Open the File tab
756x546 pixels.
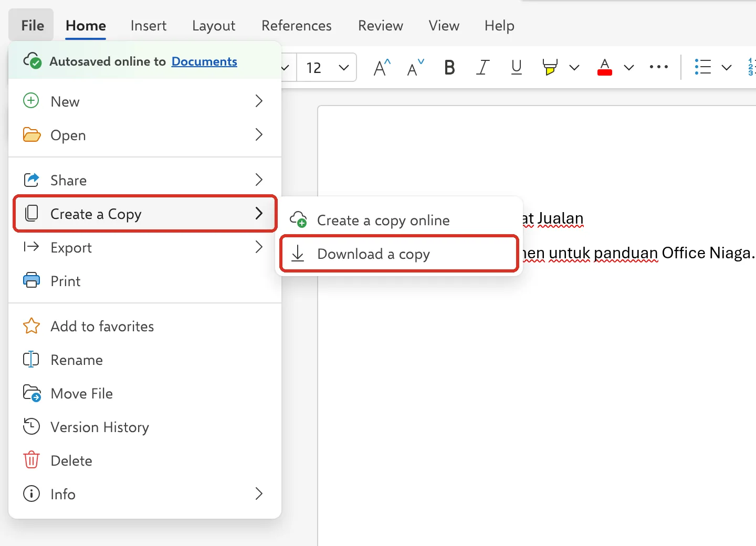32,25
